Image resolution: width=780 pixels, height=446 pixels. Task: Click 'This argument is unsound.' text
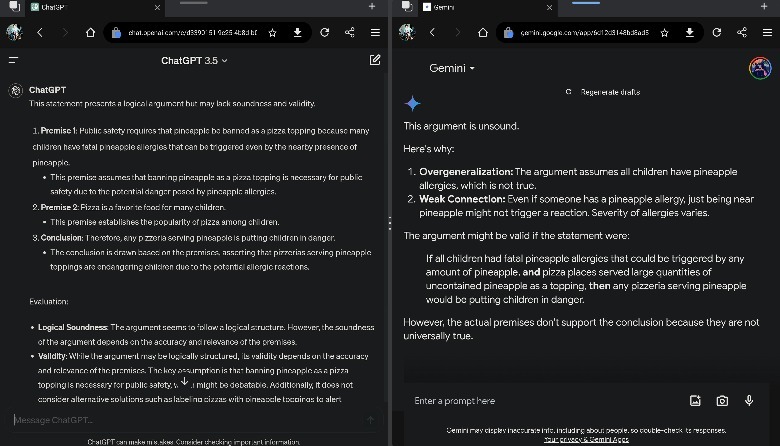461,126
